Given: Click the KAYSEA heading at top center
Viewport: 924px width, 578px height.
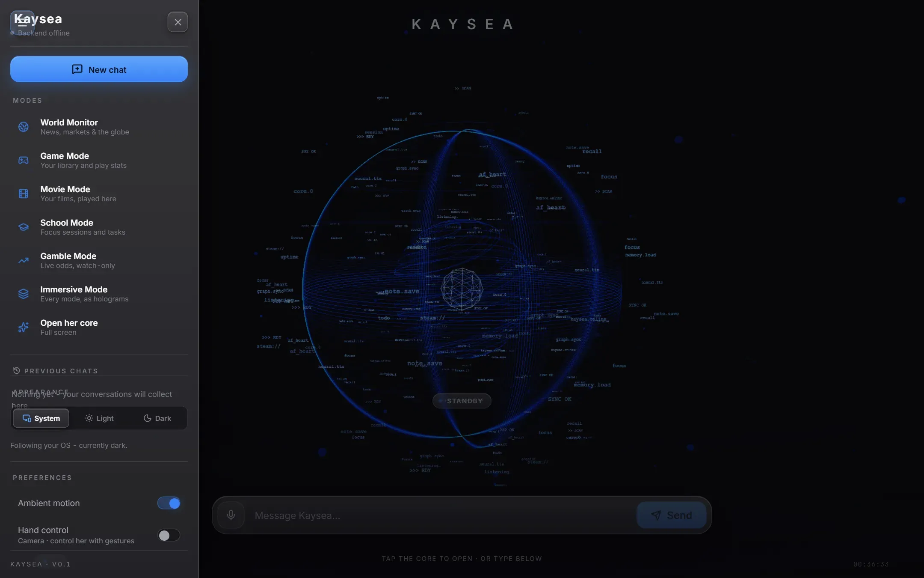Looking at the screenshot, I should coord(462,24).
